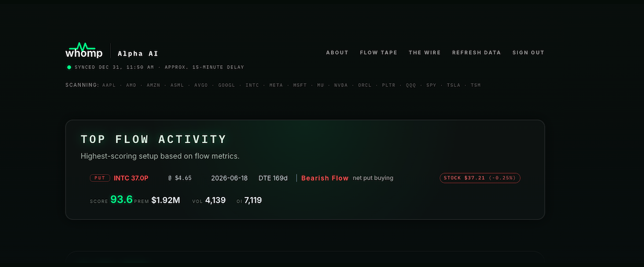This screenshot has height=267, width=644.
Task: Select AVGO in the scanning list
Action: pyautogui.click(x=201, y=85)
